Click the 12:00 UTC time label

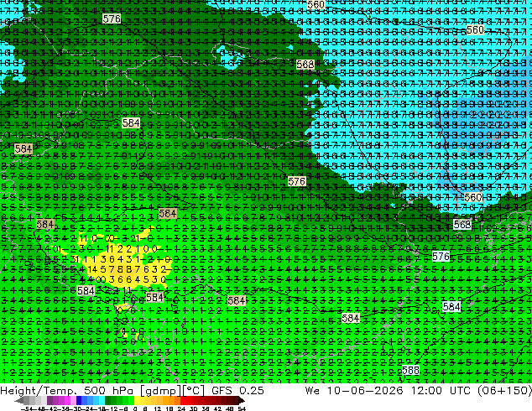click(441, 390)
